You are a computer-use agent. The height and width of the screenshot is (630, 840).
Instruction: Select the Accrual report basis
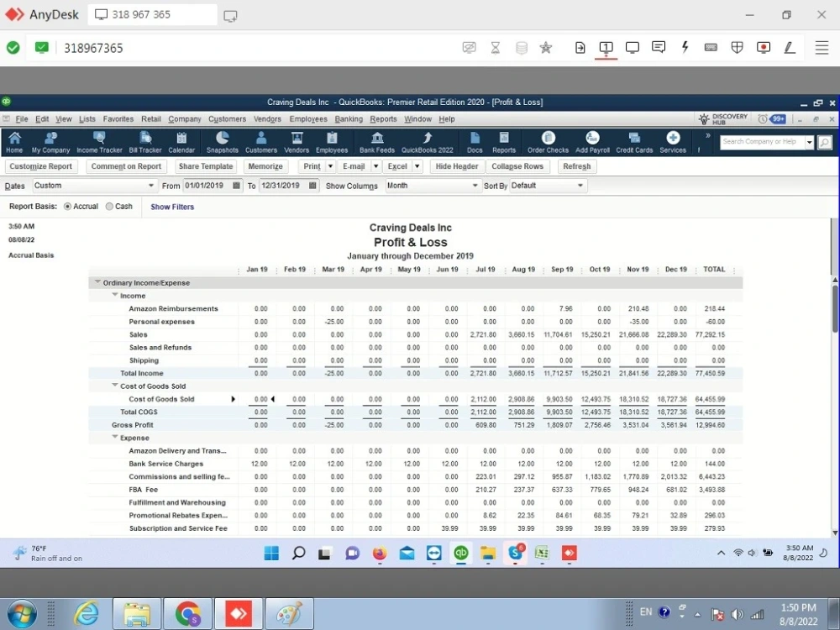click(68, 207)
